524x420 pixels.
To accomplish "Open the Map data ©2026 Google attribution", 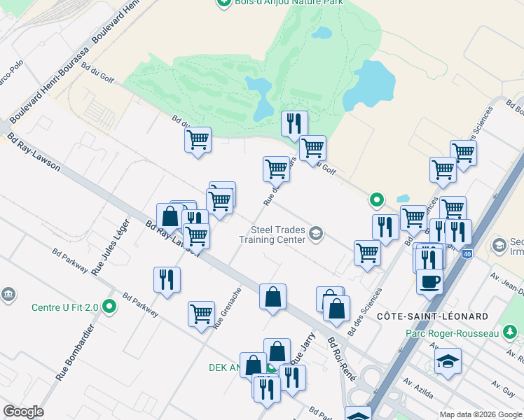I will (x=481, y=415).
